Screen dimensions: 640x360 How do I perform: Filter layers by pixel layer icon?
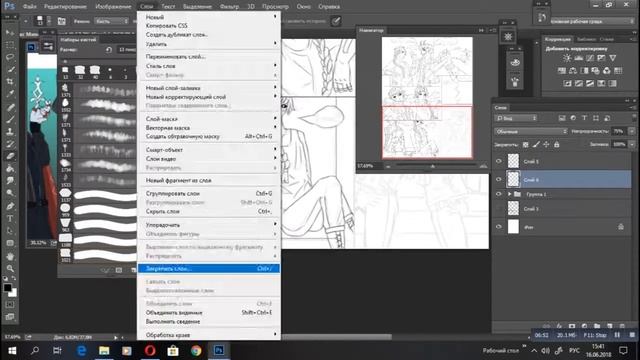coord(562,118)
